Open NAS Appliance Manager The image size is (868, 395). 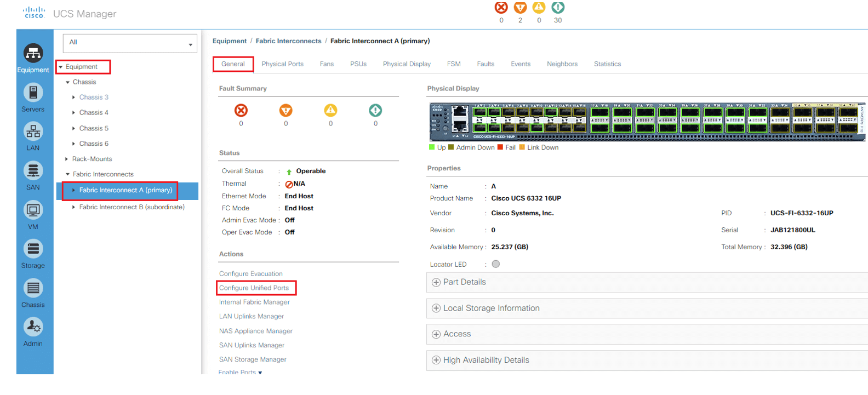click(x=256, y=331)
